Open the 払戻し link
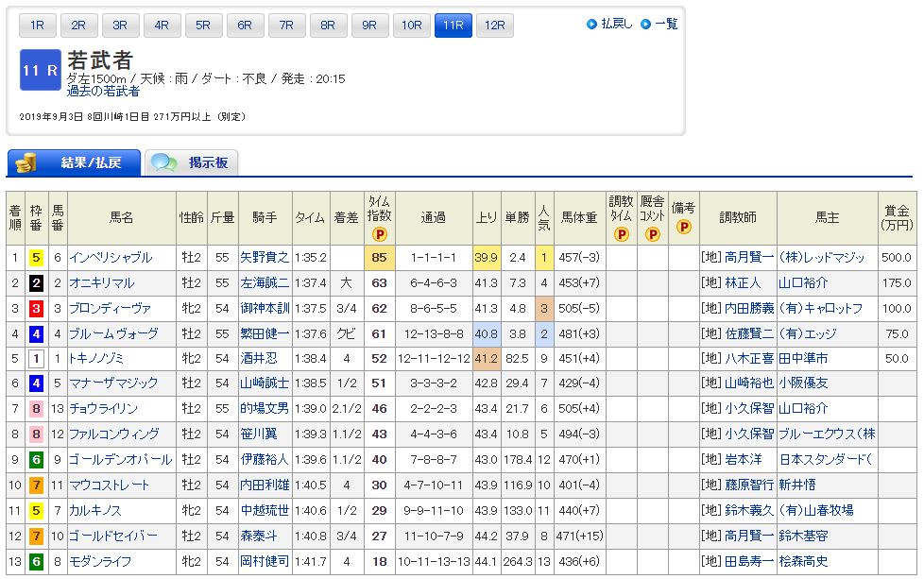Image resolution: width=924 pixels, height=579 pixels. coord(616,25)
